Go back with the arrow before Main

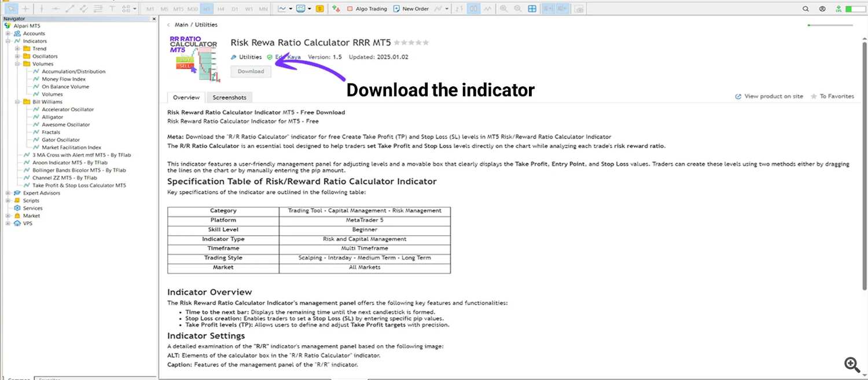point(168,25)
